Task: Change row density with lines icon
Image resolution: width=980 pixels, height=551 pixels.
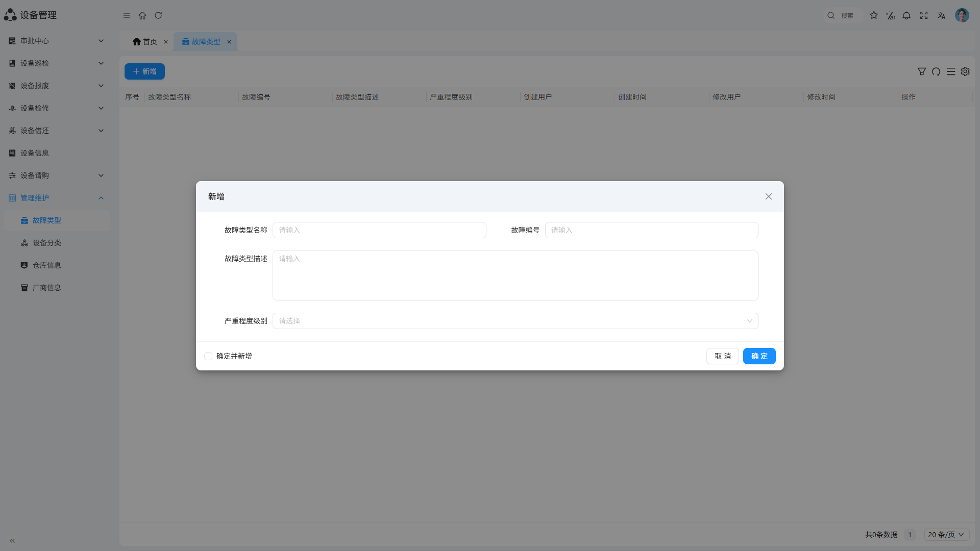Action: [x=951, y=71]
